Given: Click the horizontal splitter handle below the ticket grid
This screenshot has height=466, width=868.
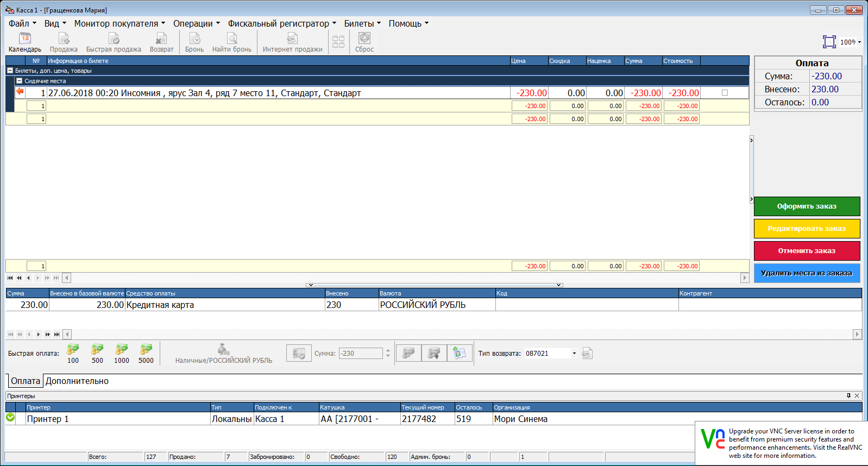Looking at the screenshot, I should click(435, 285).
